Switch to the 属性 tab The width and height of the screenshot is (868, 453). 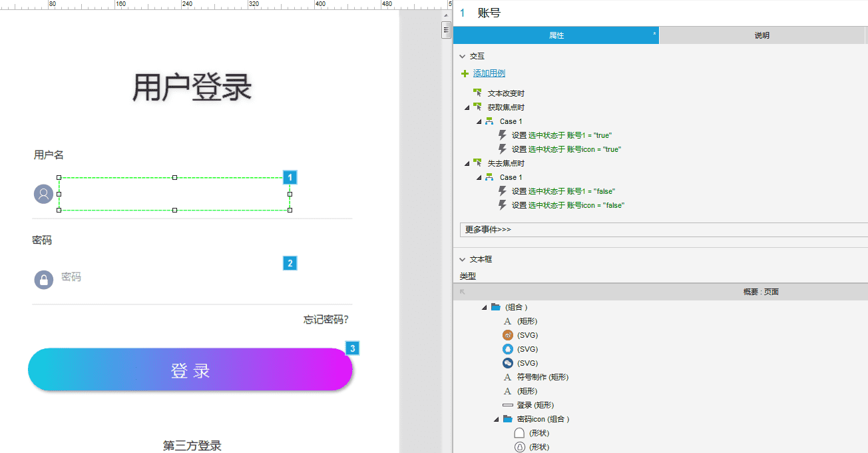(556, 35)
